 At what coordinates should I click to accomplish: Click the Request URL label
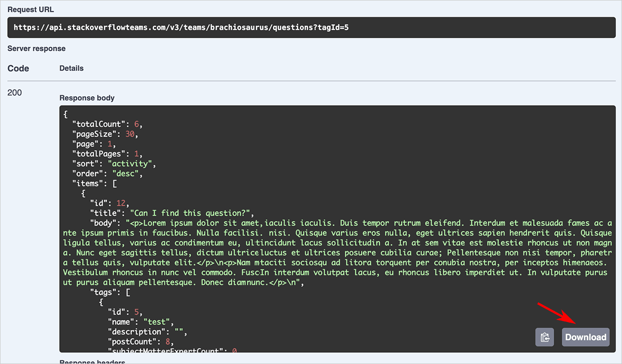[x=31, y=10]
